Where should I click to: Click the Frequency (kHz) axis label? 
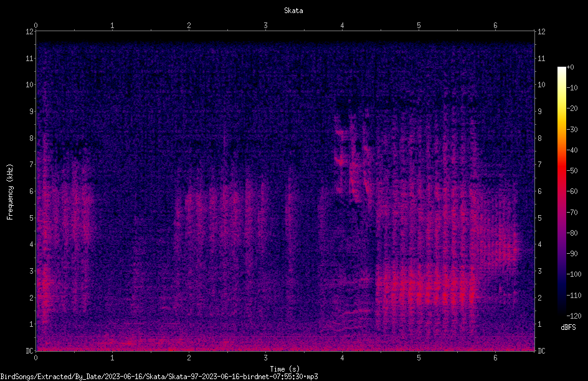point(10,192)
